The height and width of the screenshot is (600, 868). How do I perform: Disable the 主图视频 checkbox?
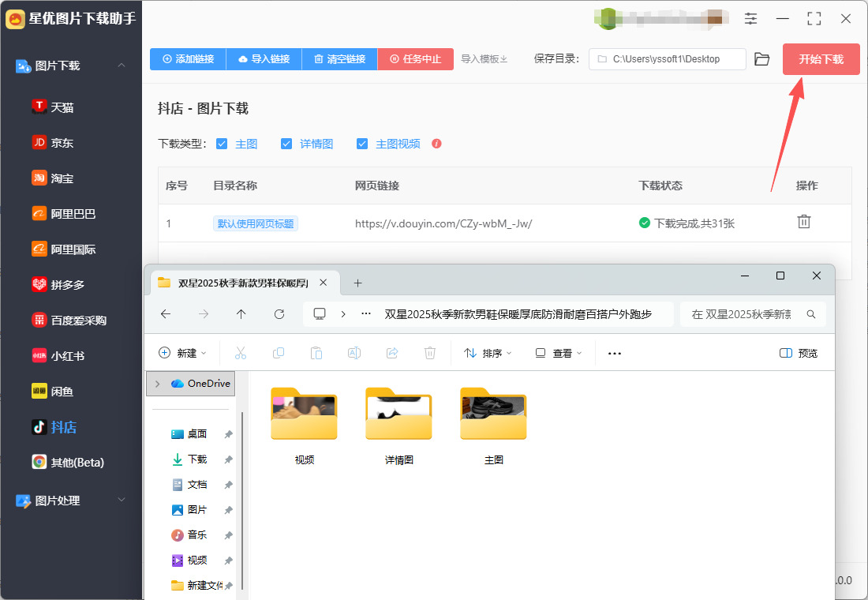(362, 144)
